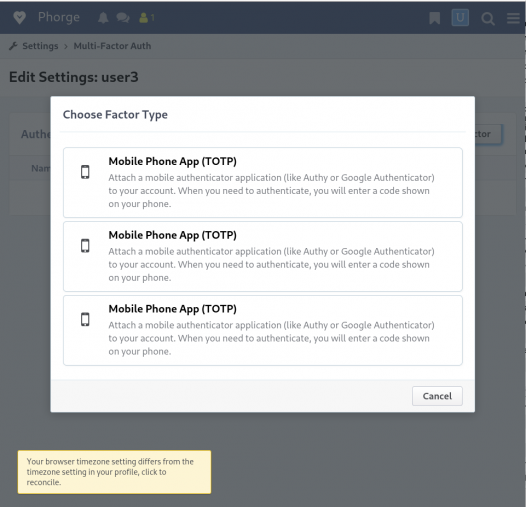The height and width of the screenshot is (507, 526).
Task: Open the notifications bell icon
Action: pyautogui.click(x=103, y=18)
